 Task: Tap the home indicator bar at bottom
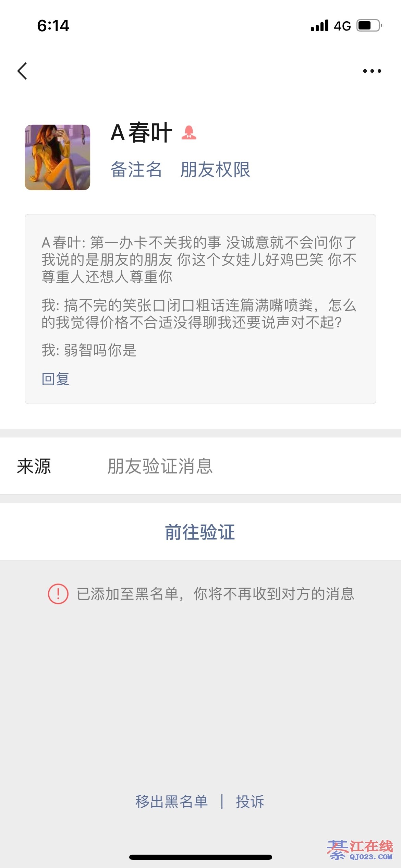click(x=200, y=857)
